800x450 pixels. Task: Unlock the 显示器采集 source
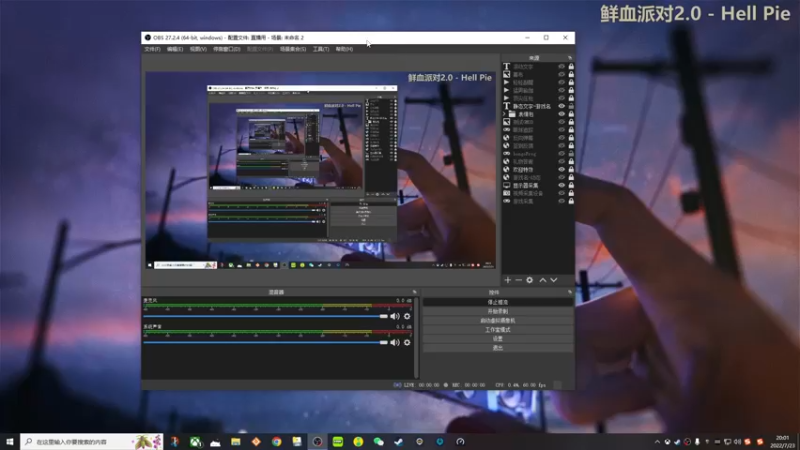click(x=571, y=185)
